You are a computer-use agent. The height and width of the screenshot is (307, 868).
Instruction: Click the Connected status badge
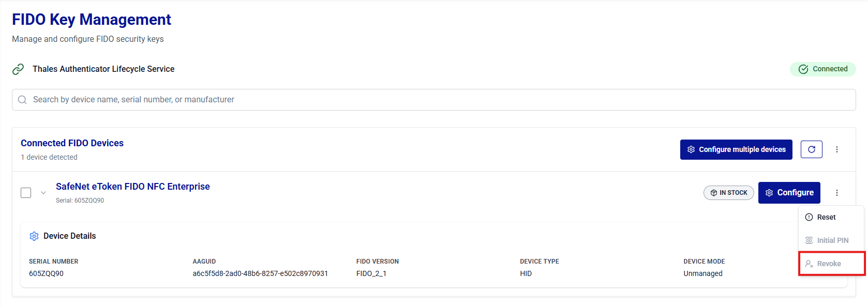pyautogui.click(x=822, y=69)
